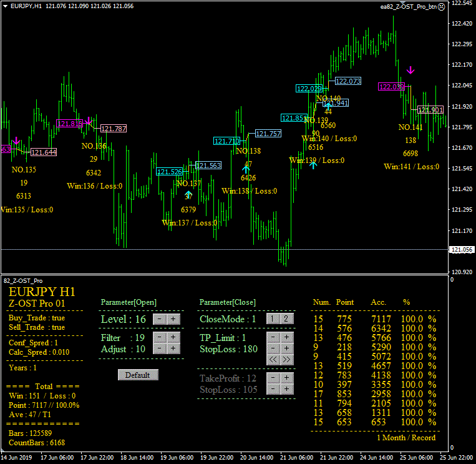Screen dimensions: 476x464
Task: Click the current price 121.056 axis label
Action: (462, 250)
